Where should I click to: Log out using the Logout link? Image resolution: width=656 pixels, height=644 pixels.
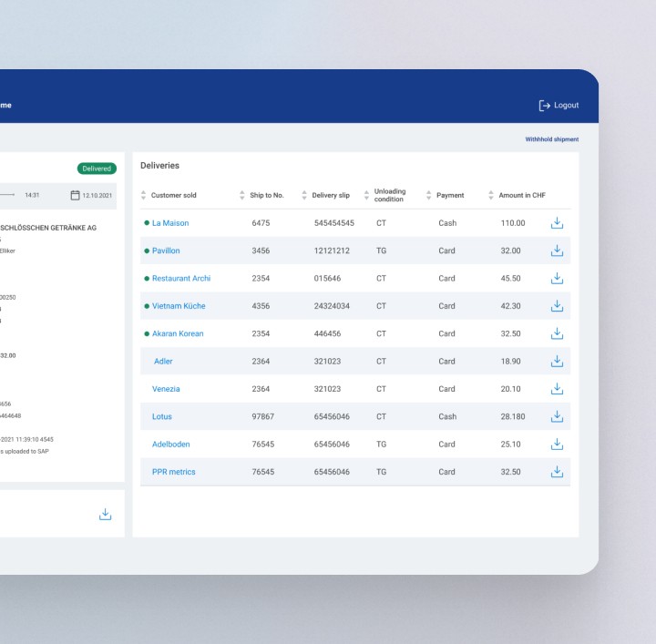pos(567,106)
